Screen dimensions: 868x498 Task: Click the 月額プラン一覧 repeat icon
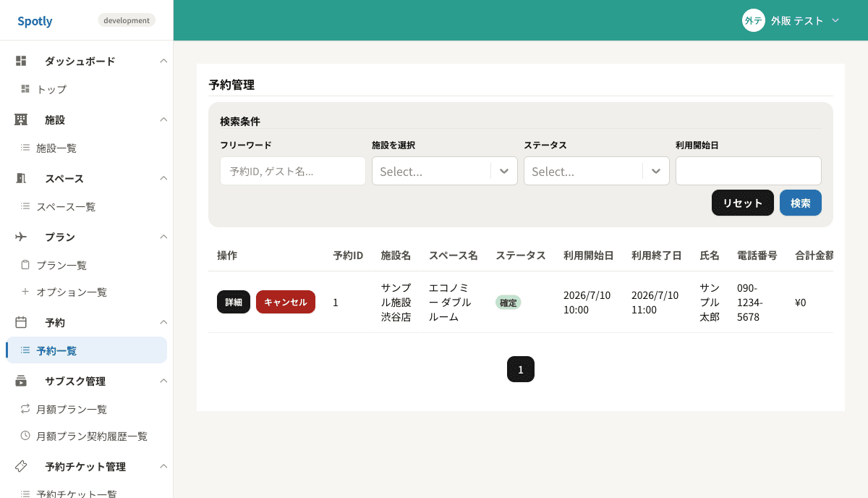25,409
